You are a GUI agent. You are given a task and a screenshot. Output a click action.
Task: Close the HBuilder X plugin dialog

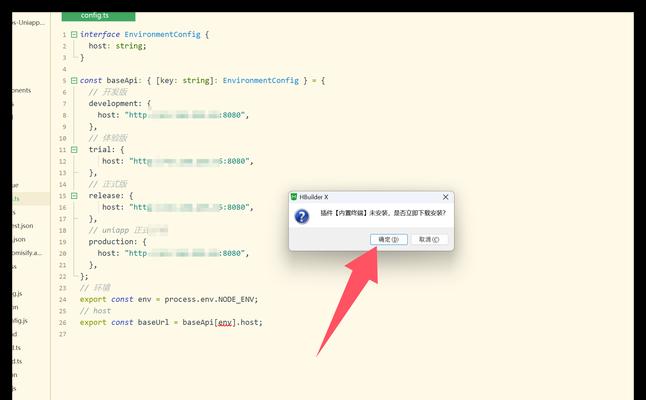[445, 197]
